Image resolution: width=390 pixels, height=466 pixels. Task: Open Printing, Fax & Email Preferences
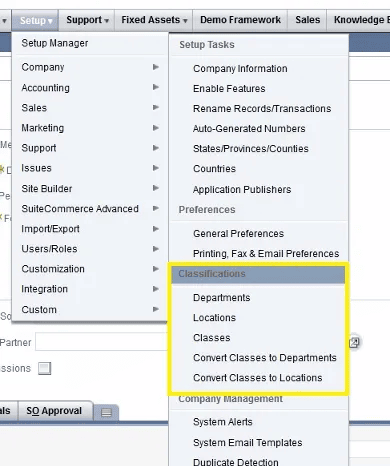[266, 254]
